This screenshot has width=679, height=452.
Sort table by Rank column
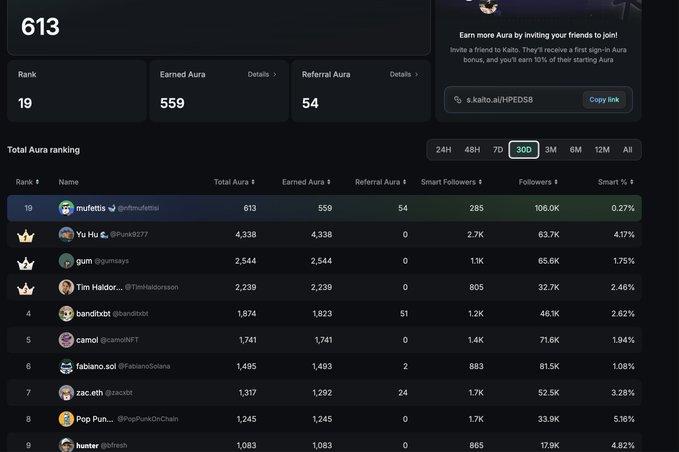pos(27,182)
